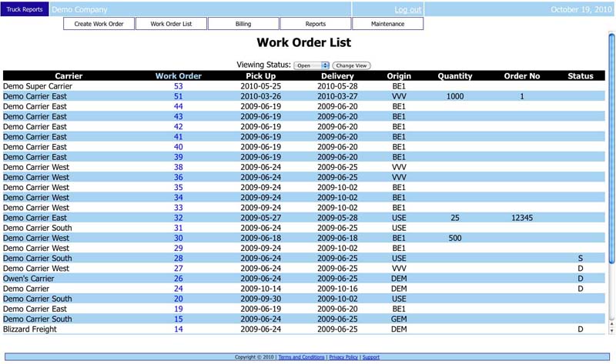Open Terms and Conditions footer link

[x=301, y=357]
